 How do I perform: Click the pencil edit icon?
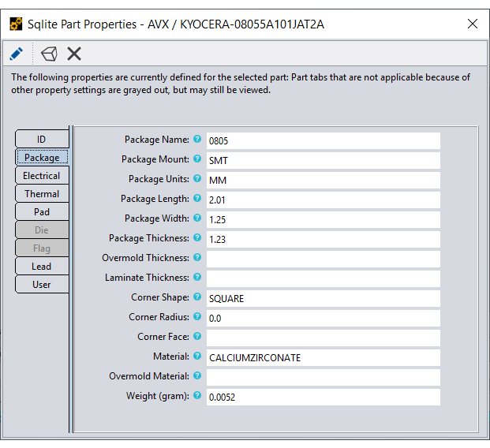(16, 54)
